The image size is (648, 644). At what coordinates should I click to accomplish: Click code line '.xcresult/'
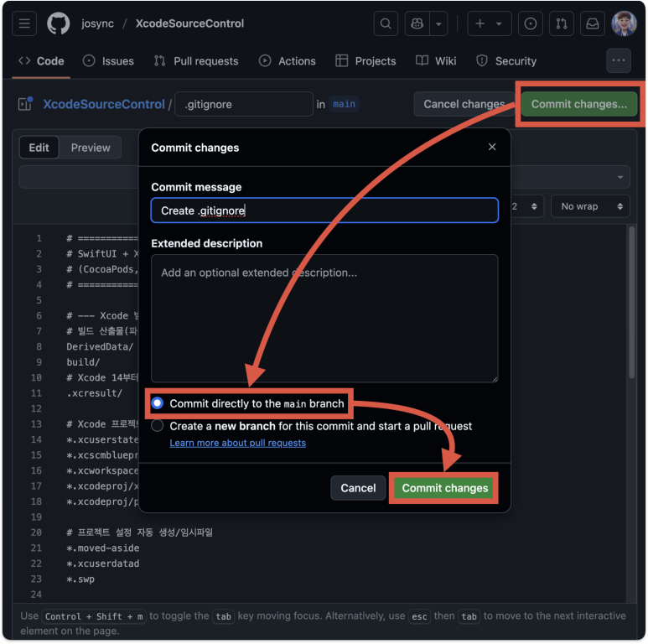94,393
